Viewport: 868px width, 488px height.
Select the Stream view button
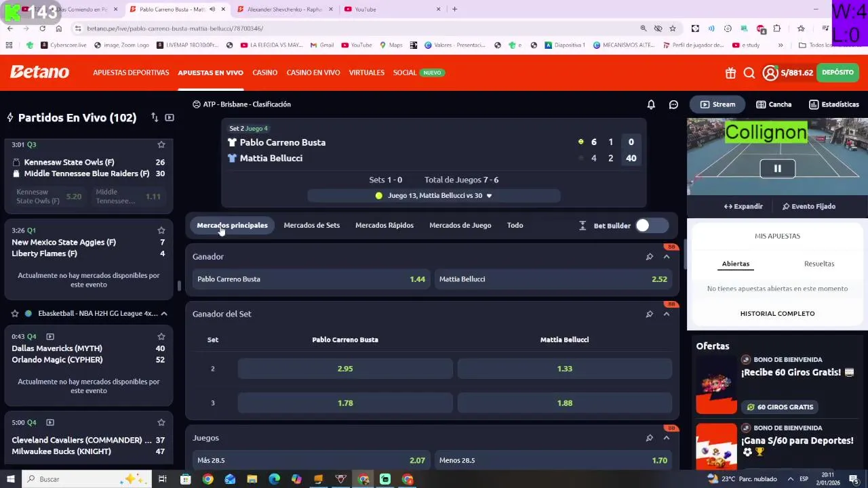click(x=717, y=104)
